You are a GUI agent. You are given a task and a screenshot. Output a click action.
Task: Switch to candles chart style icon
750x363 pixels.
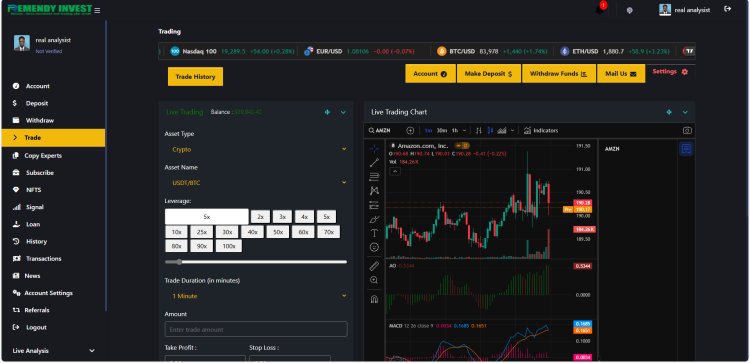pos(490,130)
